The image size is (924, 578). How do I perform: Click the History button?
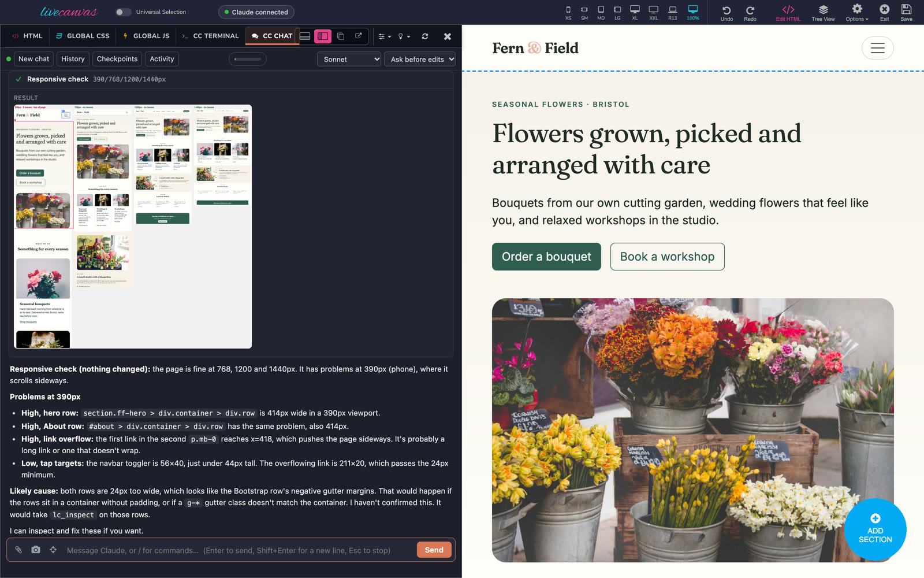(73, 59)
